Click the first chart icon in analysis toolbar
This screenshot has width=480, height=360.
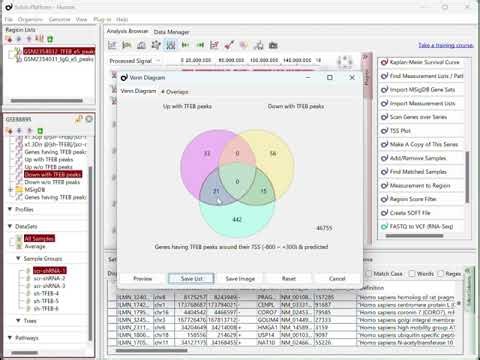click(112, 45)
